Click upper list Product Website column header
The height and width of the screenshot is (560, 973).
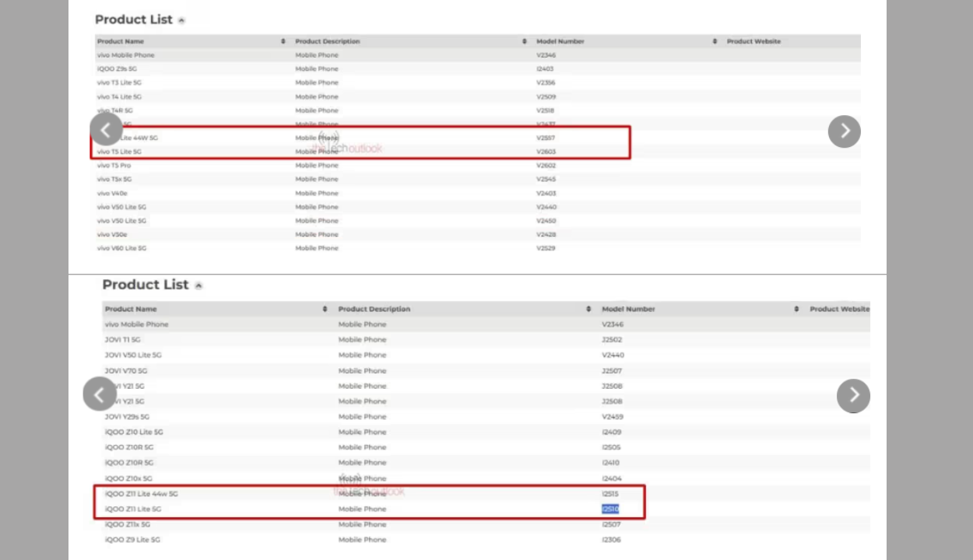tap(753, 41)
